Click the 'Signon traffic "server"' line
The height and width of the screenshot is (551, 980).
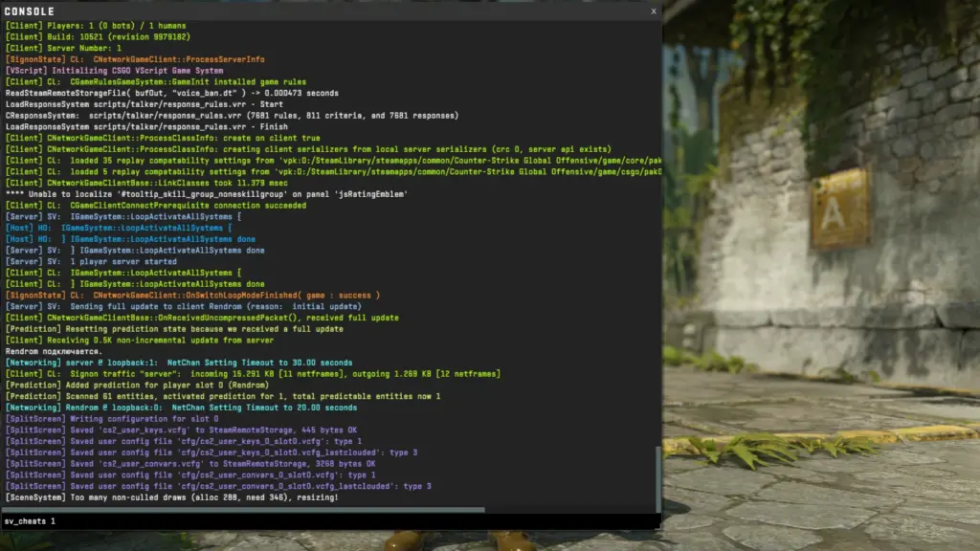(x=253, y=374)
